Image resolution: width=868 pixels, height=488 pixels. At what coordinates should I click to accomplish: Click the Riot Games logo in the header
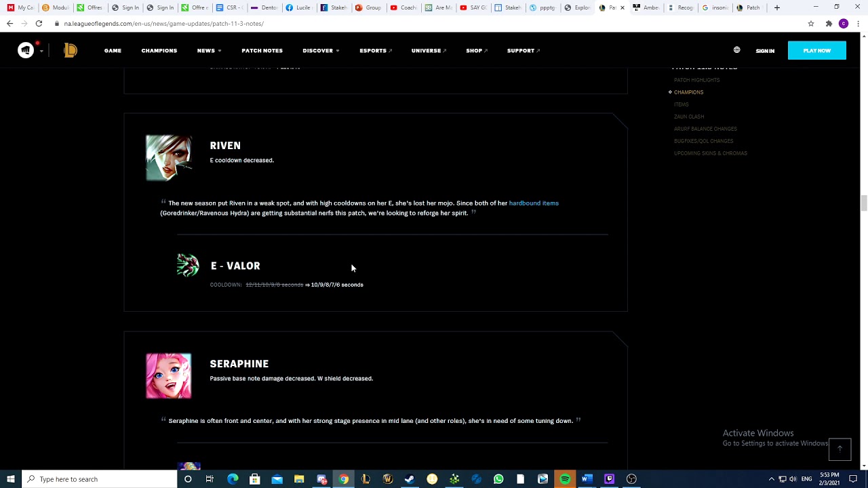[26, 50]
